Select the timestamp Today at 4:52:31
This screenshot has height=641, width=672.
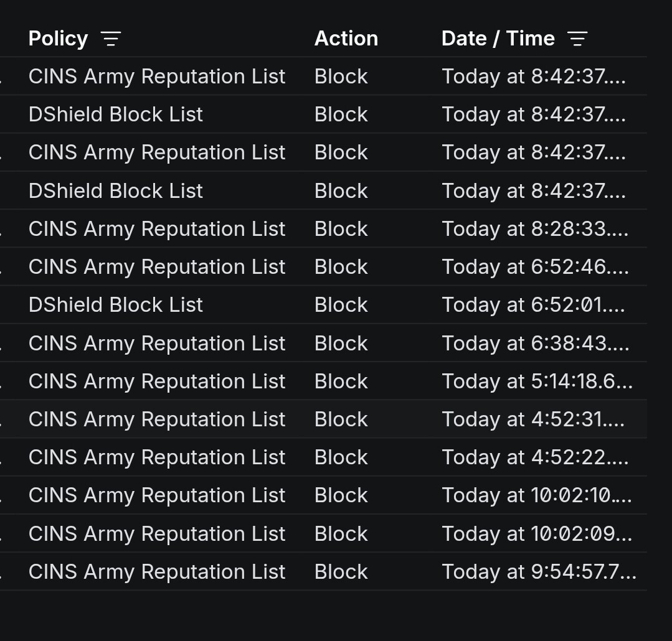pyautogui.click(x=532, y=419)
